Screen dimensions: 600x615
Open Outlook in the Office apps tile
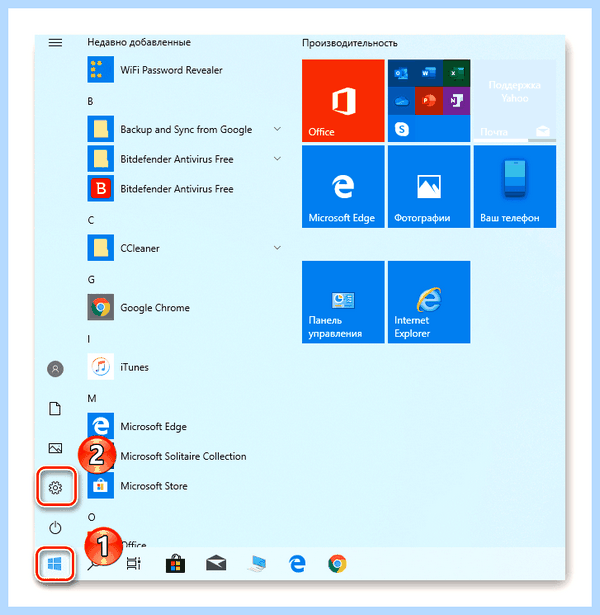point(401,73)
